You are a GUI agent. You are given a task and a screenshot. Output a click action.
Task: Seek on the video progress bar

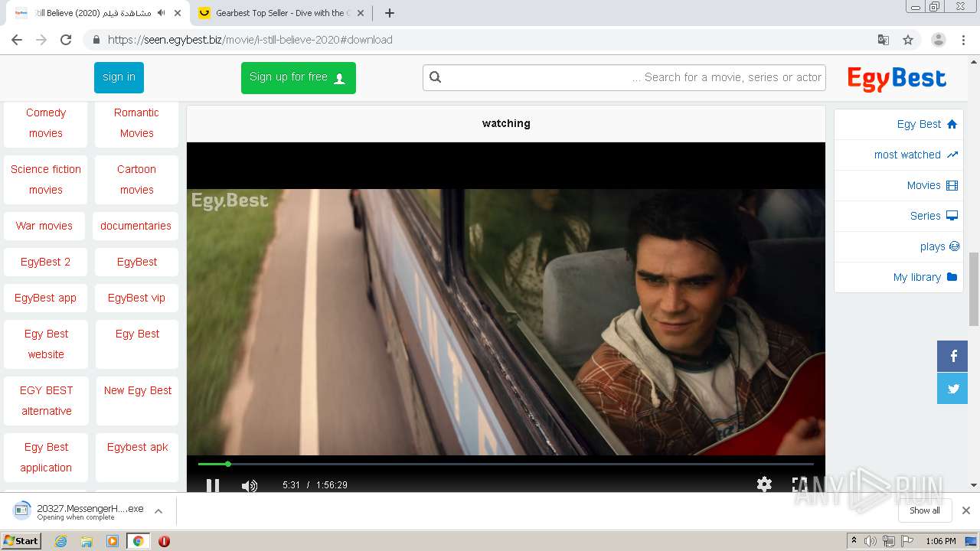505,464
